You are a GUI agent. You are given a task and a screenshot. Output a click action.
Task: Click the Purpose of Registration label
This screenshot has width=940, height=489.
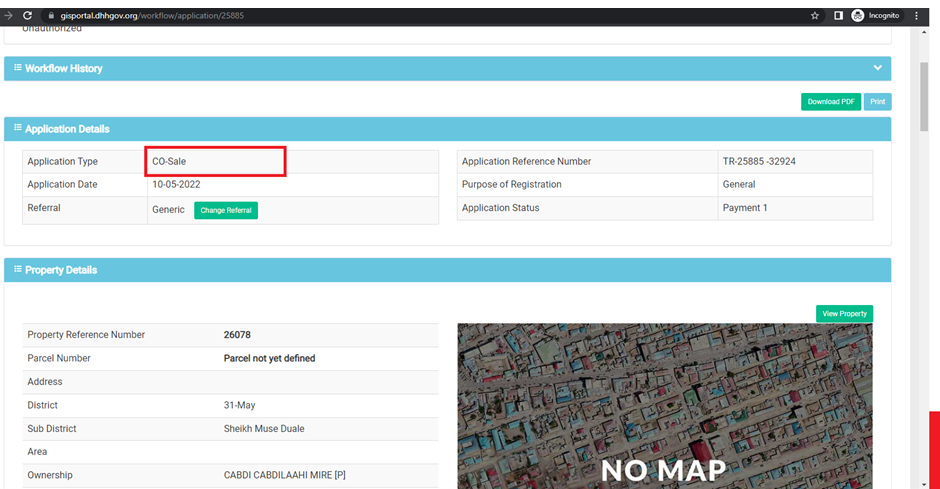click(x=511, y=185)
